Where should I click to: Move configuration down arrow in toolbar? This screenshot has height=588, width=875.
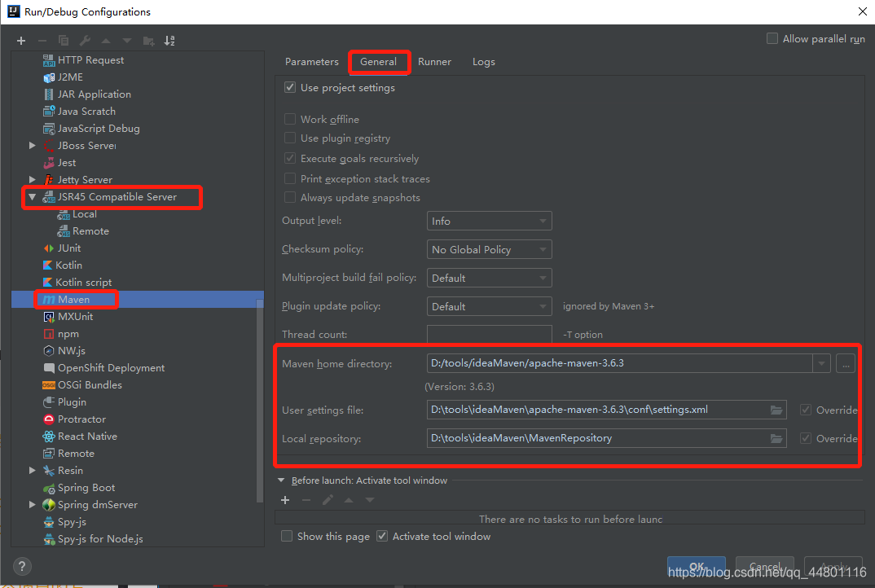pos(127,41)
